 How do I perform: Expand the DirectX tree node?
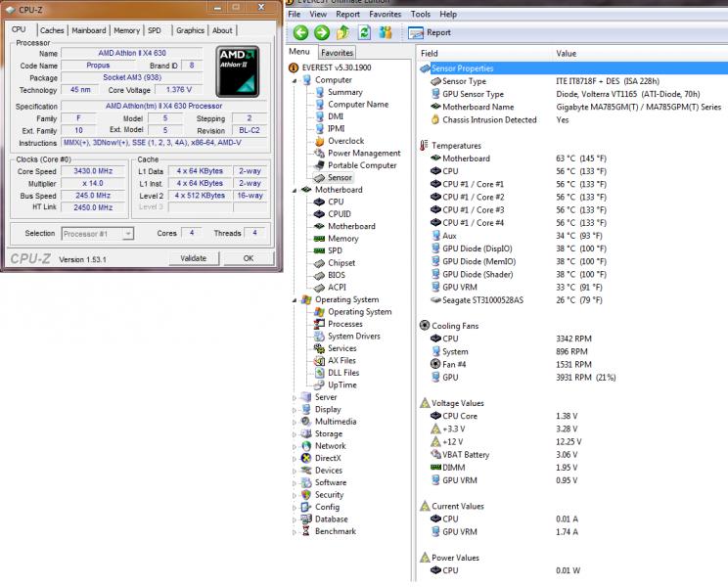coord(295,459)
